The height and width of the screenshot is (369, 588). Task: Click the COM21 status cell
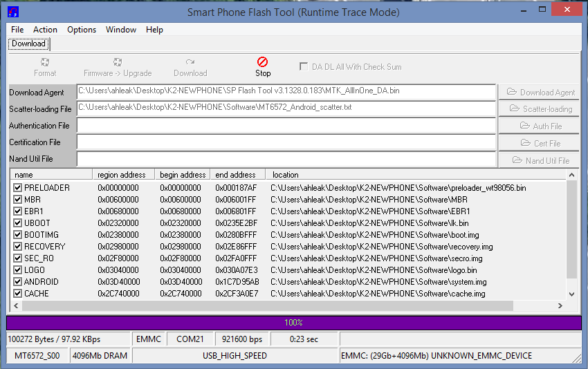pyautogui.click(x=190, y=339)
